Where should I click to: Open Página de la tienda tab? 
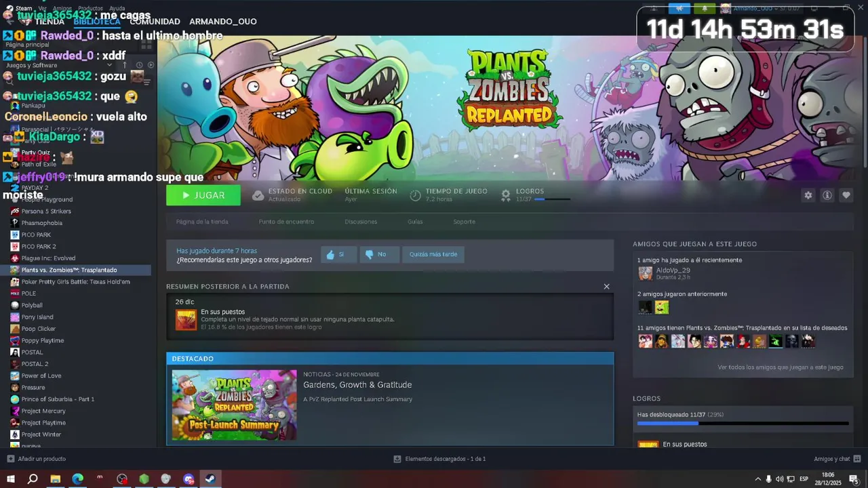[x=202, y=222]
